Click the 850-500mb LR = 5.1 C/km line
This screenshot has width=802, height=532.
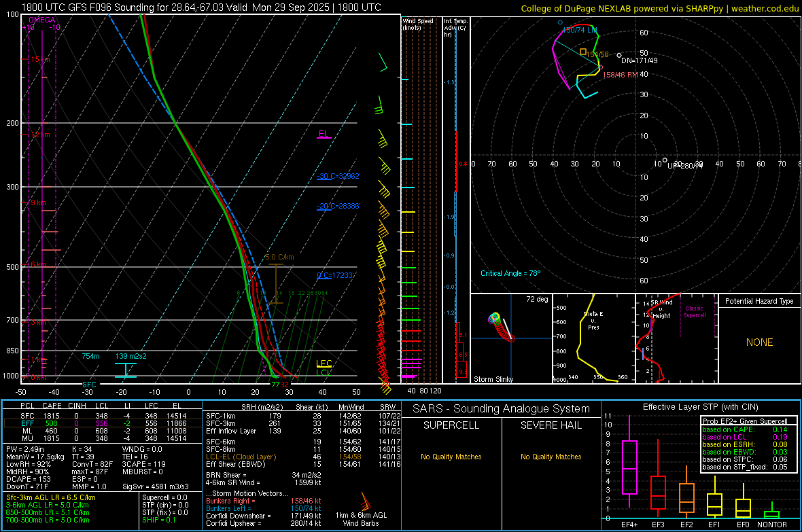[x=48, y=512]
